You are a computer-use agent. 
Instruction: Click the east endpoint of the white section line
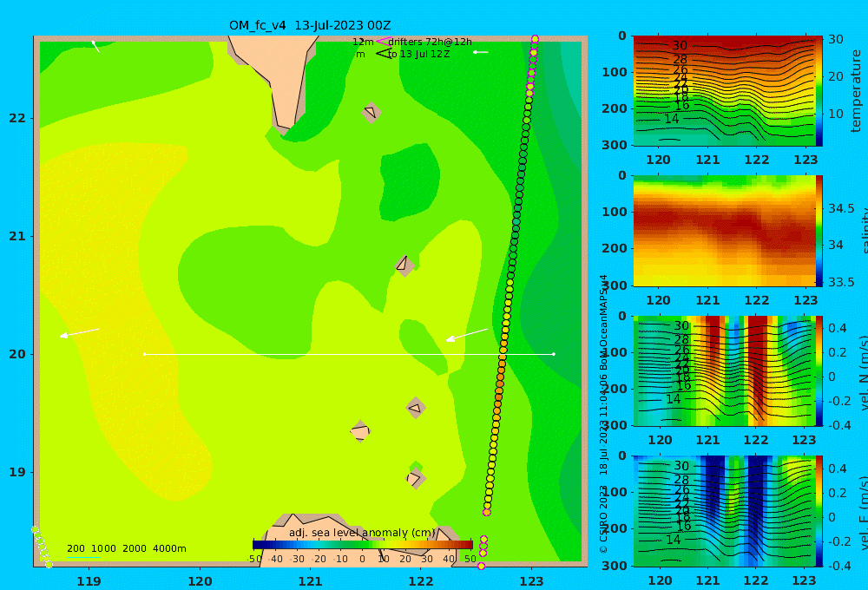point(554,354)
